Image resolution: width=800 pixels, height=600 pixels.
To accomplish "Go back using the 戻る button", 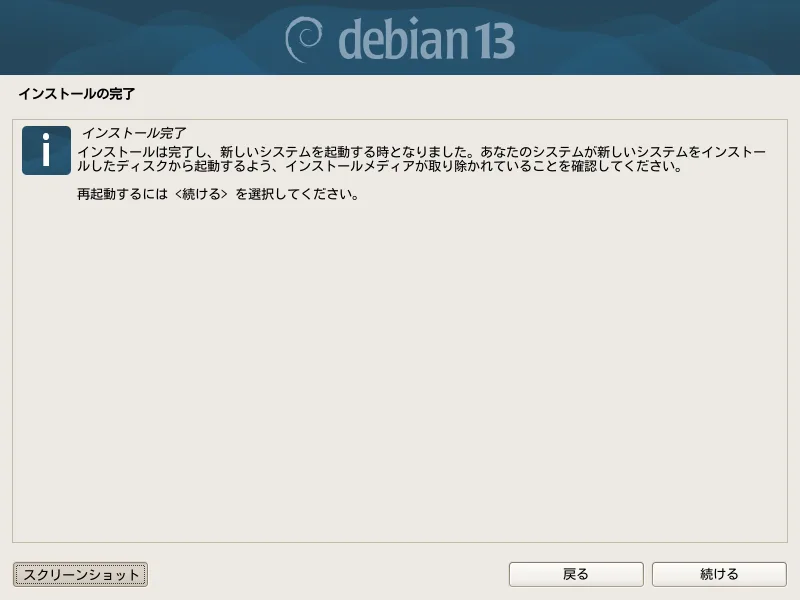I will click(576, 574).
